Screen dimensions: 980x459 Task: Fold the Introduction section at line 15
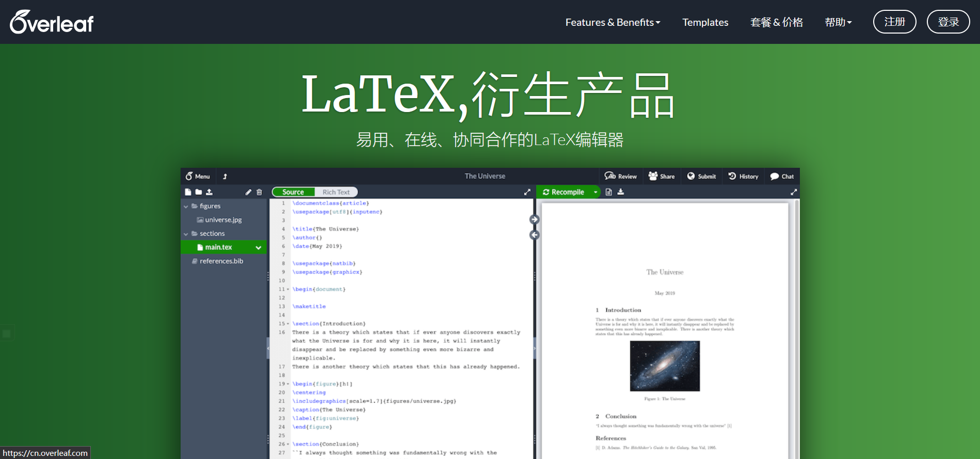tap(288, 324)
